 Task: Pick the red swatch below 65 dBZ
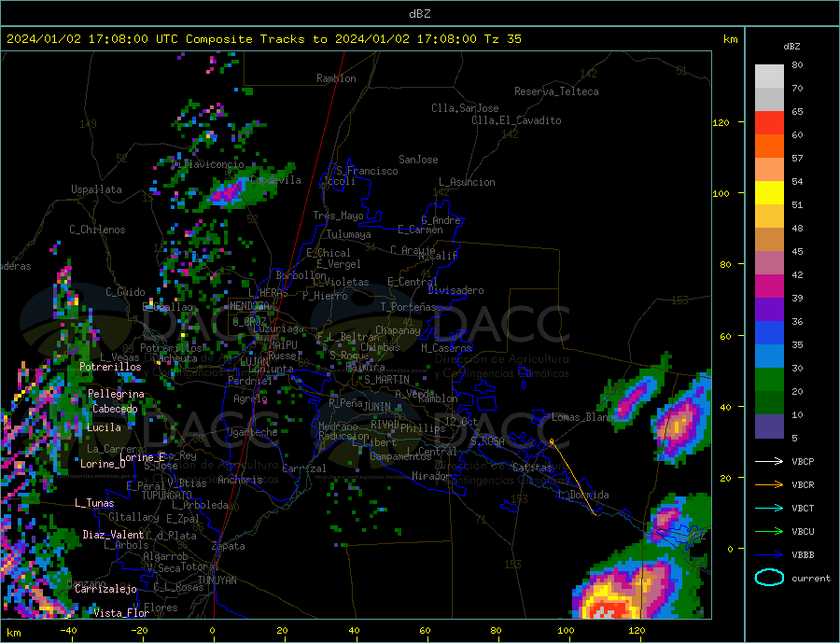tap(769, 122)
